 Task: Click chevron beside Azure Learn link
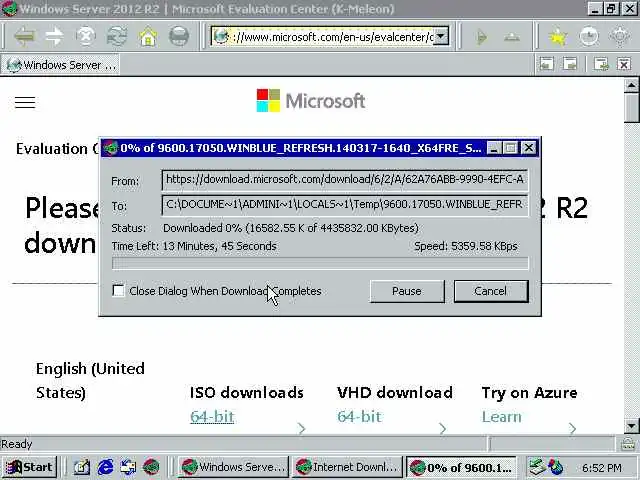(572, 428)
